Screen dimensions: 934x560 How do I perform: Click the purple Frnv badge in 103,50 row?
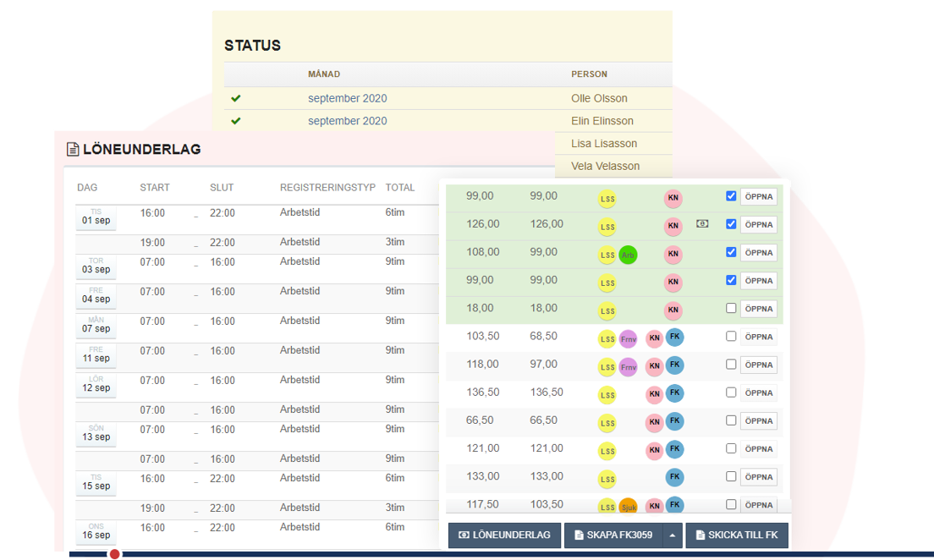(x=628, y=339)
